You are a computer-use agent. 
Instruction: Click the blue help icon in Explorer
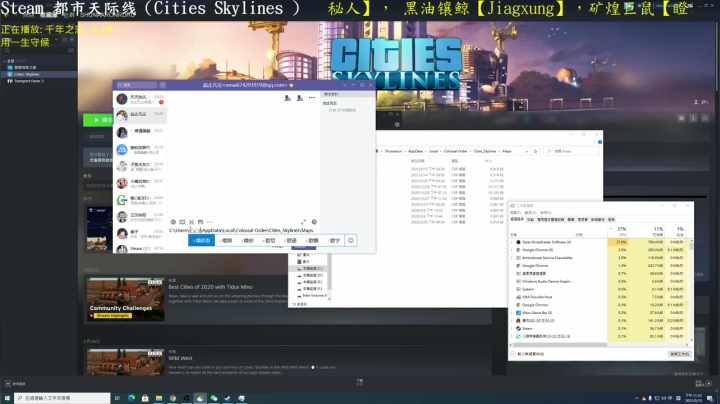coord(600,142)
